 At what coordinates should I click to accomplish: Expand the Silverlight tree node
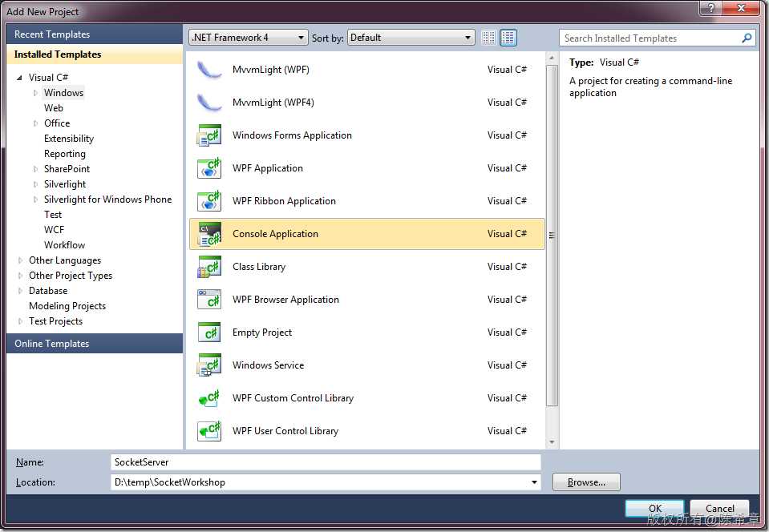point(35,184)
